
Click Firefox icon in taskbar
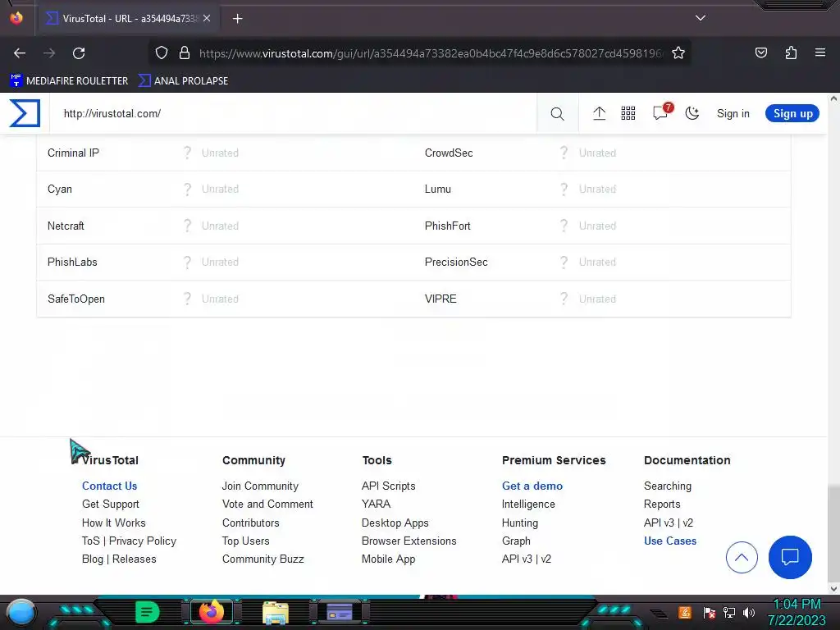[x=211, y=612]
